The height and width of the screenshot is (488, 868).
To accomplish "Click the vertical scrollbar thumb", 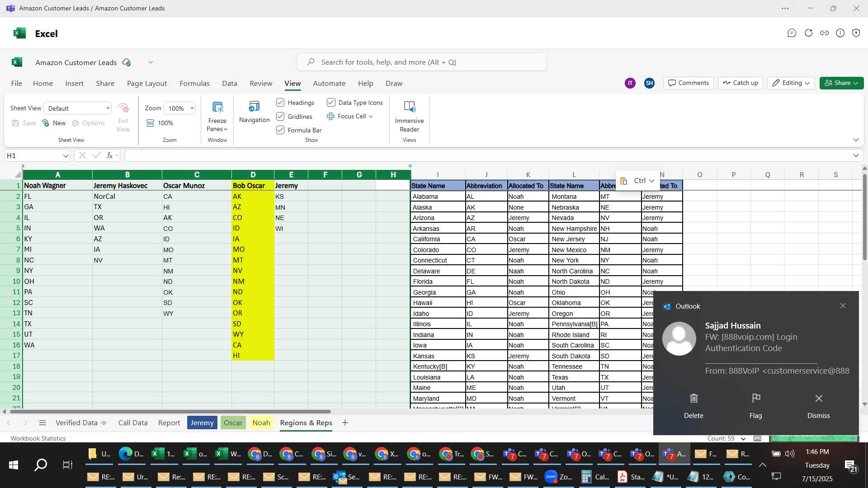I will pyautogui.click(x=864, y=217).
